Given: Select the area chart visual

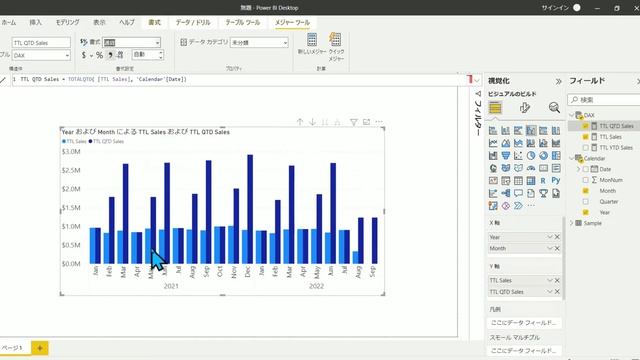Looking at the screenshot, I should click(506, 143).
